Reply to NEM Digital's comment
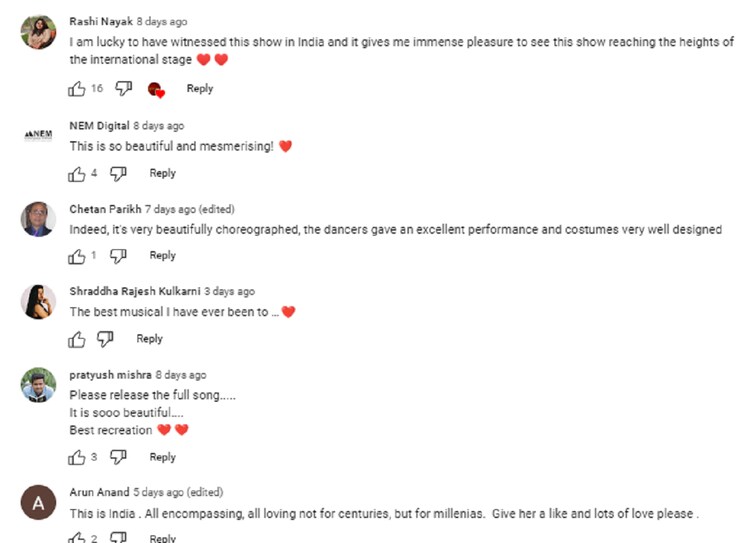Screen dimensions: 750x543 (x=163, y=173)
